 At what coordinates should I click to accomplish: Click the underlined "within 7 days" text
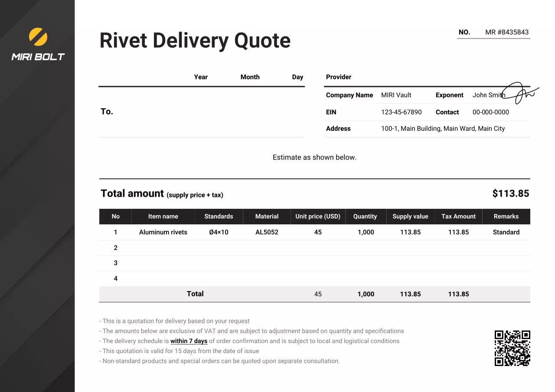(189, 341)
